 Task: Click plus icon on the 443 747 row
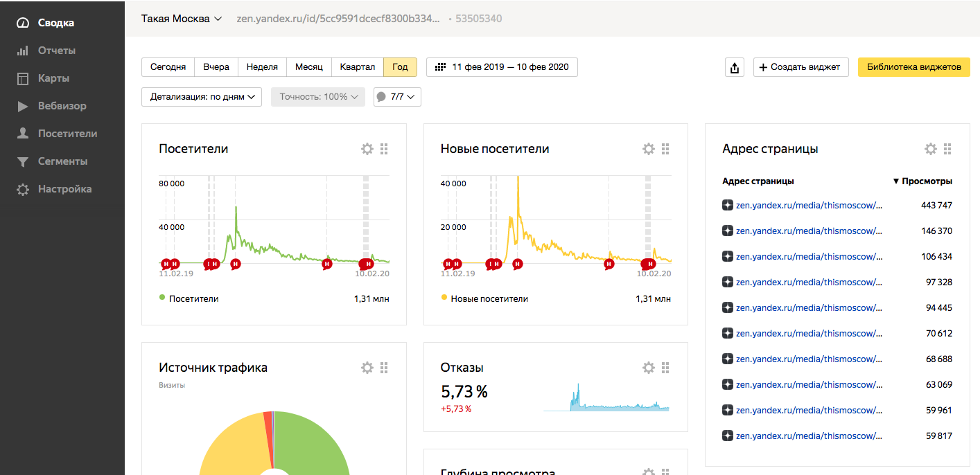tap(728, 205)
